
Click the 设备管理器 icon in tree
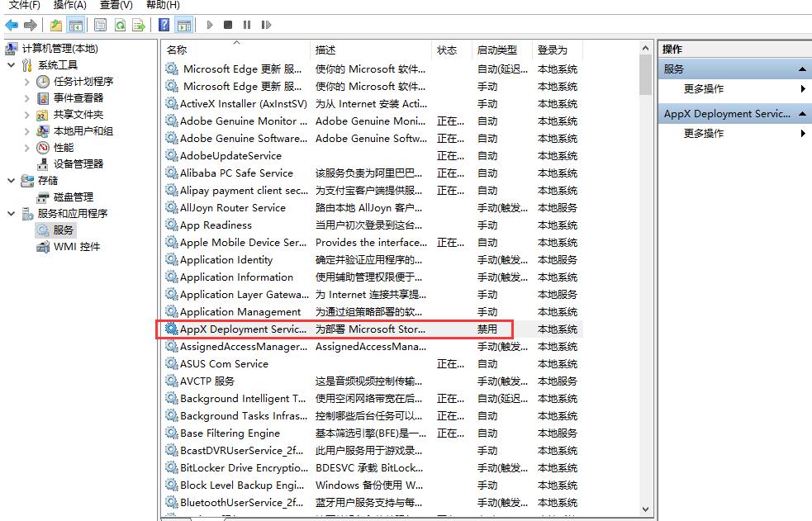click(x=43, y=164)
